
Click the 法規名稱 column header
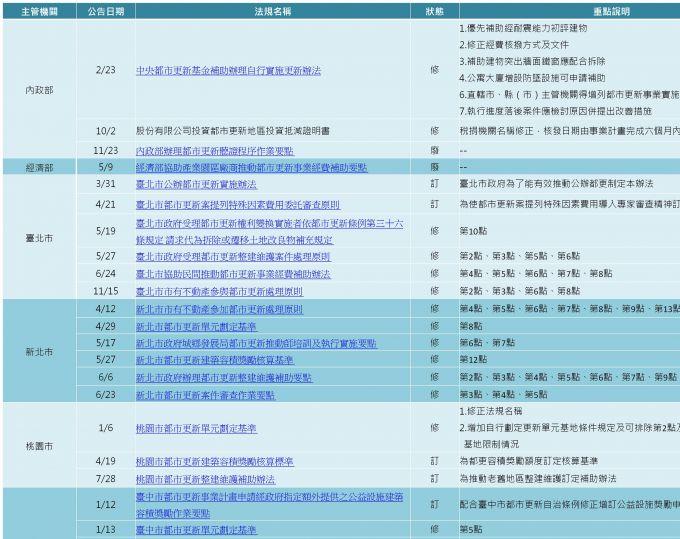pyautogui.click(x=273, y=12)
